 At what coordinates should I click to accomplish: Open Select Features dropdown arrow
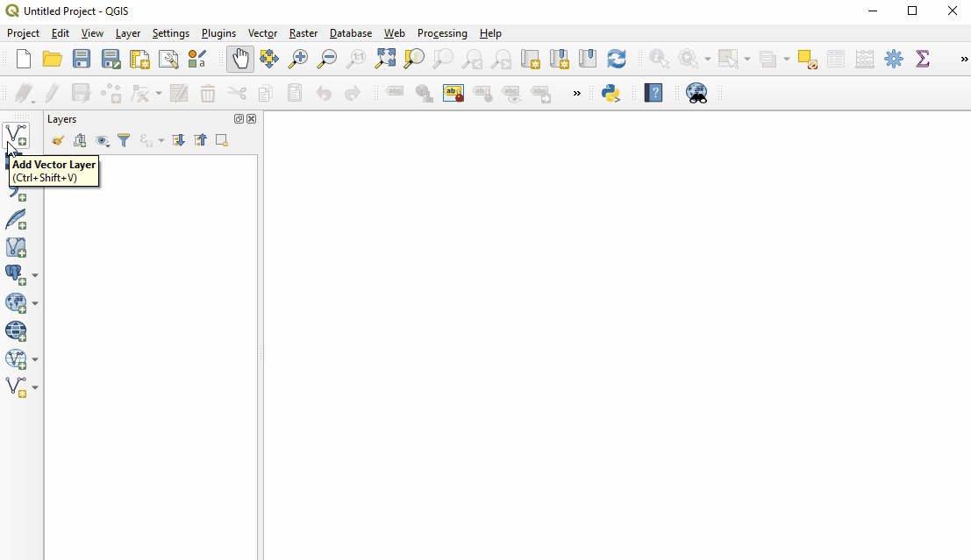tap(746, 60)
